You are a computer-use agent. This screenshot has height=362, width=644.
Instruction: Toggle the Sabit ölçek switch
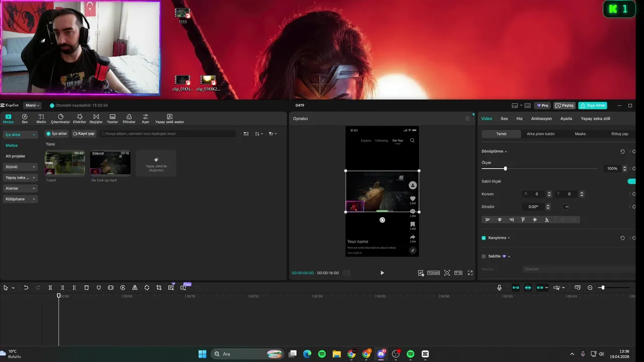631,182
